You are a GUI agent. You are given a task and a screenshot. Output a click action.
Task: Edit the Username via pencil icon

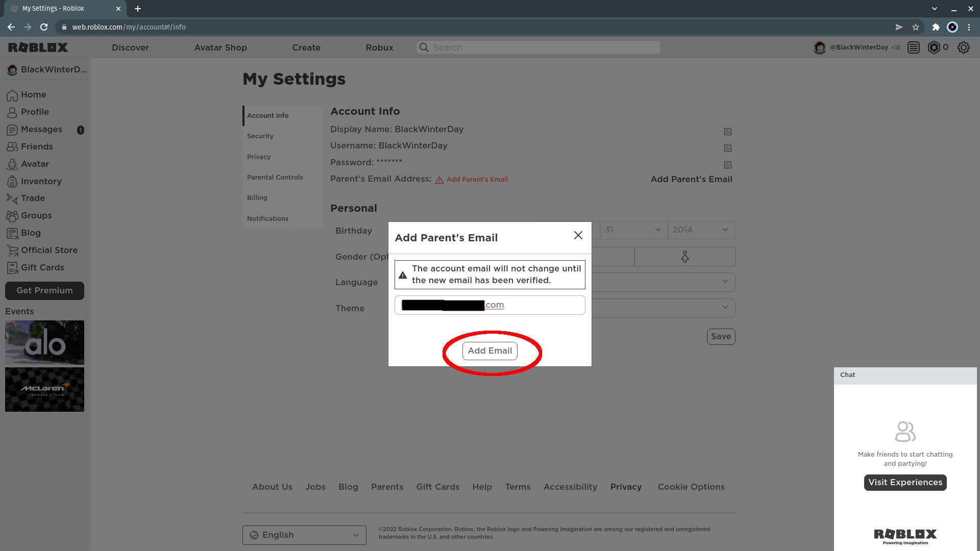728,148
